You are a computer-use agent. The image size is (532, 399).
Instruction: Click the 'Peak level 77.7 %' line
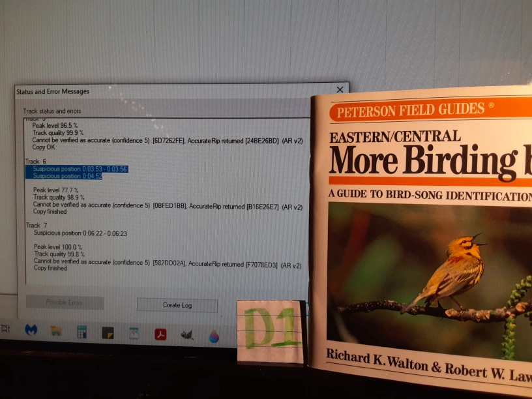[x=55, y=190]
